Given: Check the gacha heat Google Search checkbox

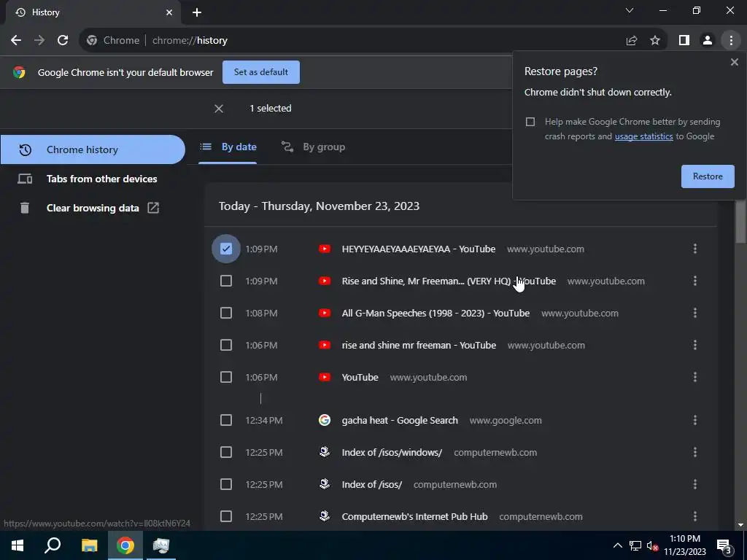Looking at the screenshot, I should (x=226, y=420).
